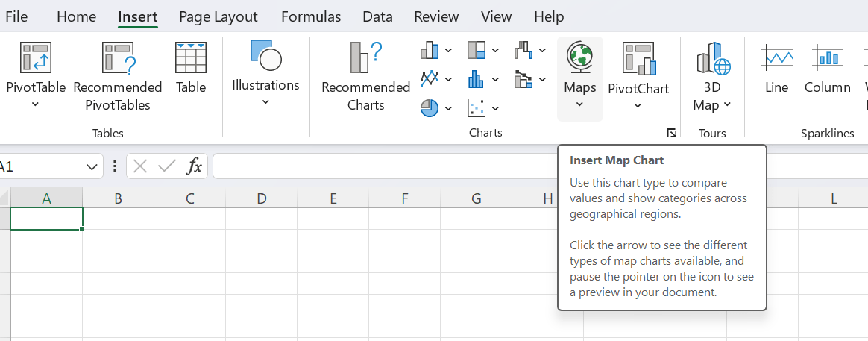Click the Maps globe icon

point(579,57)
